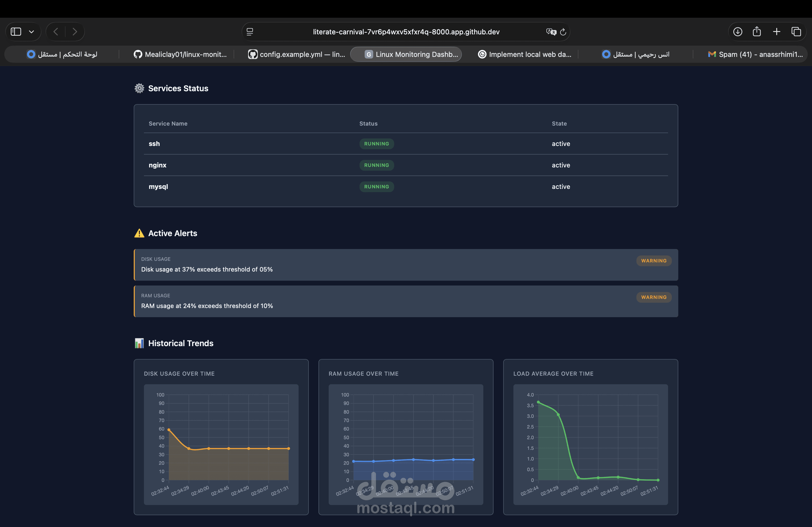This screenshot has width=812, height=527.
Task: Open the Implement local web da... tab
Action: tap(525, 54)
